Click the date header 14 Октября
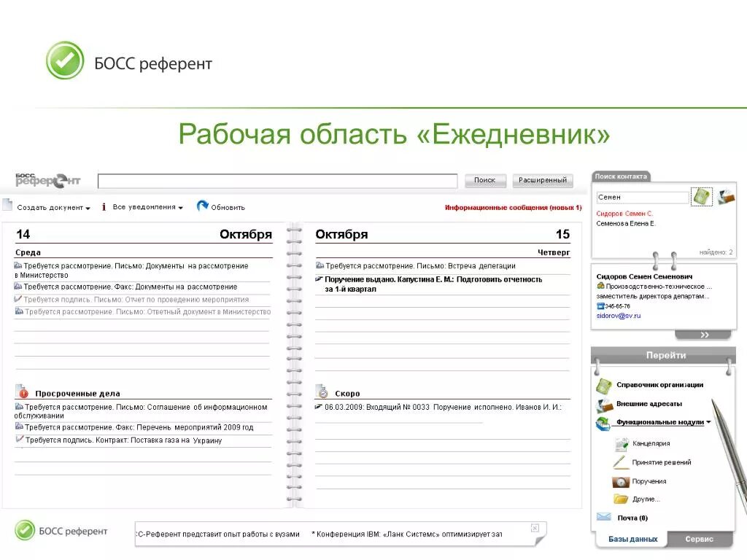747x560 pixels. tap(144, 234)
